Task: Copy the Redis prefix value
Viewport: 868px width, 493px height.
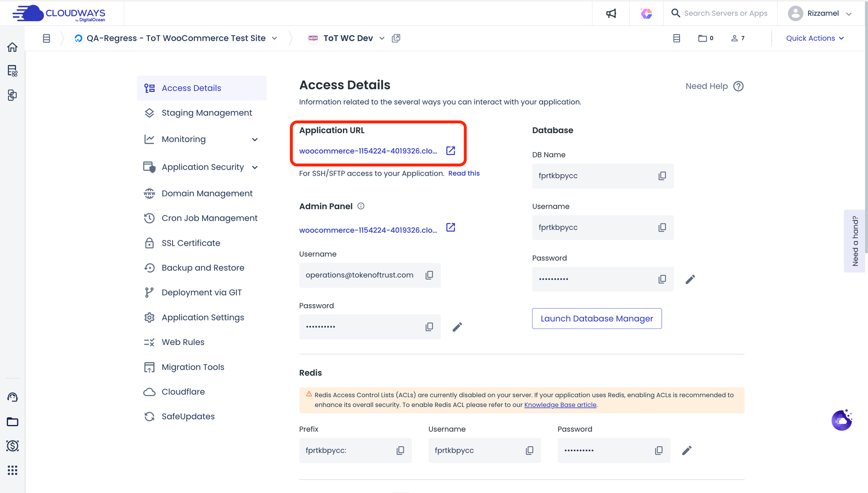Action: 400,450
